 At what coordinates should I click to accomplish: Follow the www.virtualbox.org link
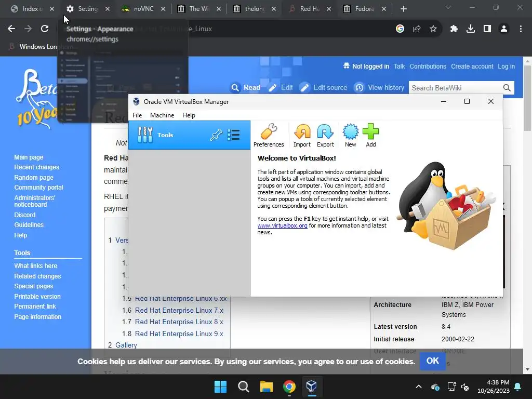coord(282,225)
